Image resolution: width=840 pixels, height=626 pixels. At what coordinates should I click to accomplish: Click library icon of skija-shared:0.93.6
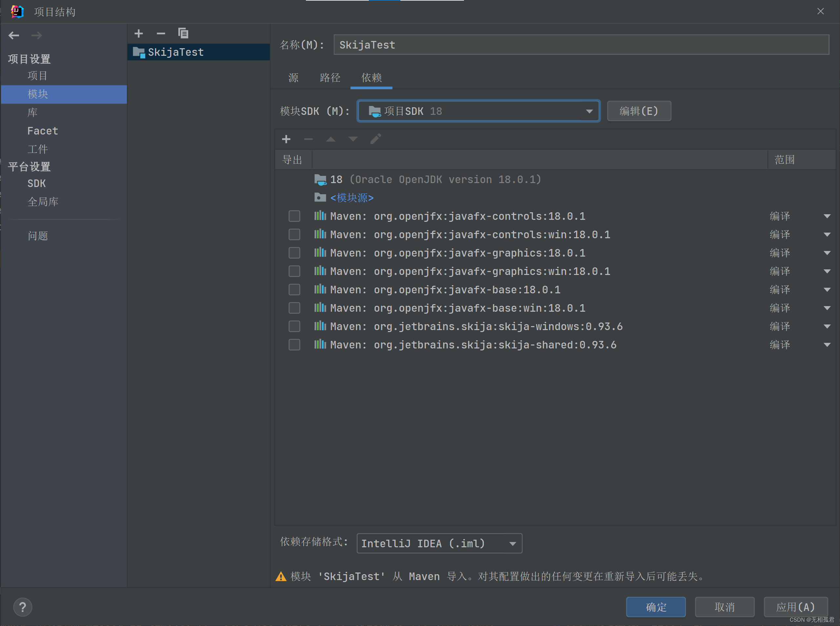[320, 344]
